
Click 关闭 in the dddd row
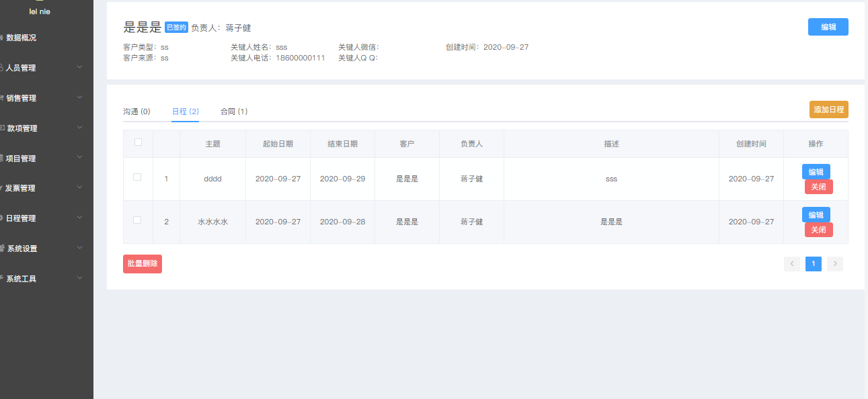point(819,187)
